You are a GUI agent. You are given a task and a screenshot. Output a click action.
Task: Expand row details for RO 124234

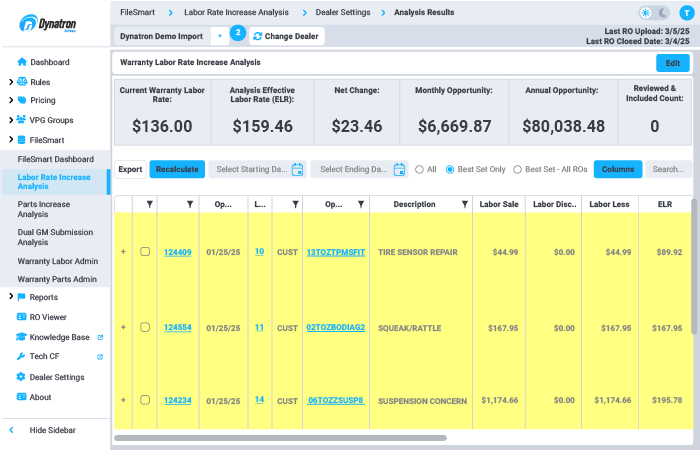123,400
